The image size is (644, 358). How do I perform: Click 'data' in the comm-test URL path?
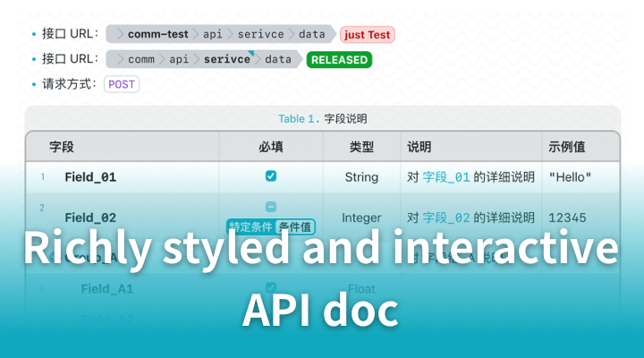pyautogui.click(x=311, y=34)
